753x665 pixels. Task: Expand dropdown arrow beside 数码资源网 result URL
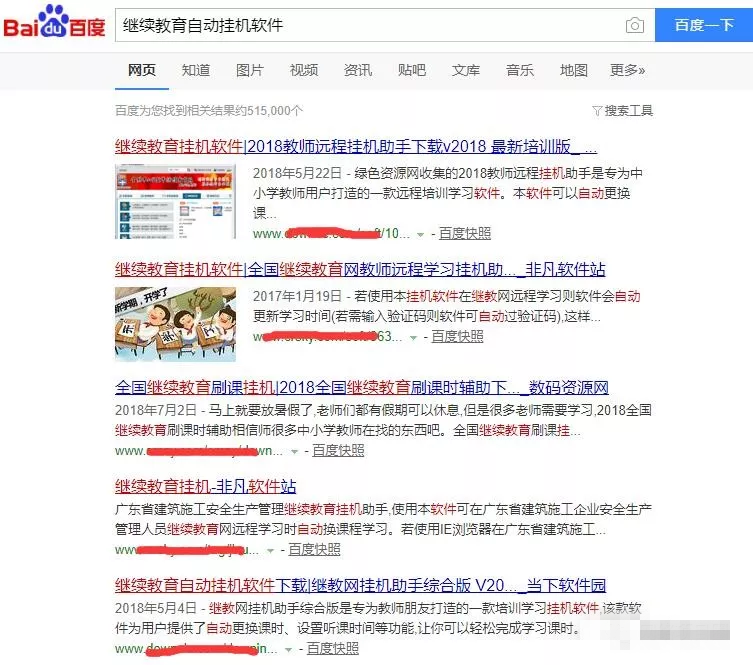294,452
